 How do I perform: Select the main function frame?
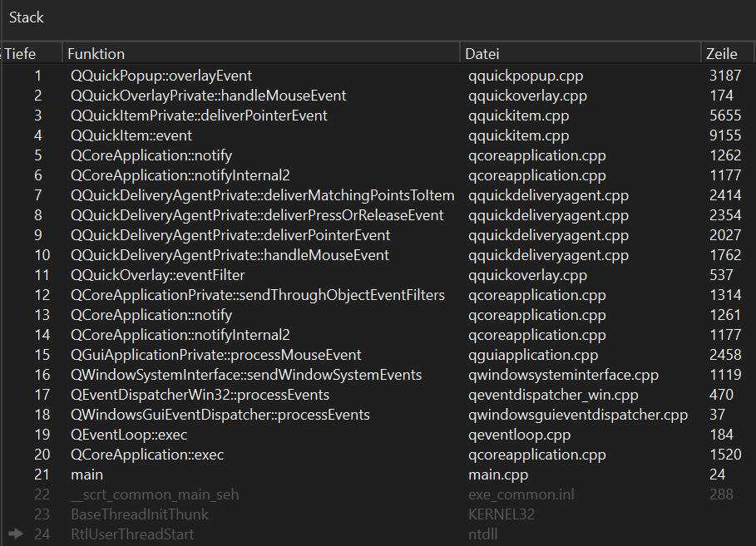[x=378, y=475]
